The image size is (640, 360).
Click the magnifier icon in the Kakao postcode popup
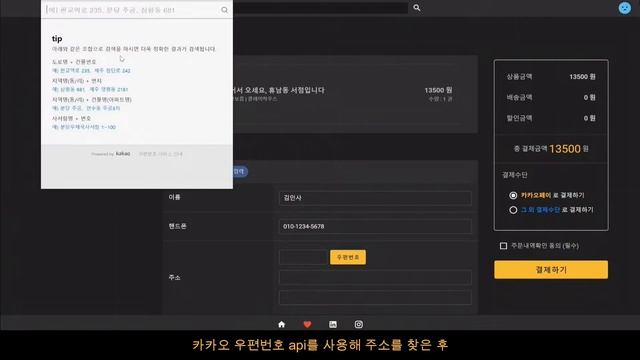point(224,10)
